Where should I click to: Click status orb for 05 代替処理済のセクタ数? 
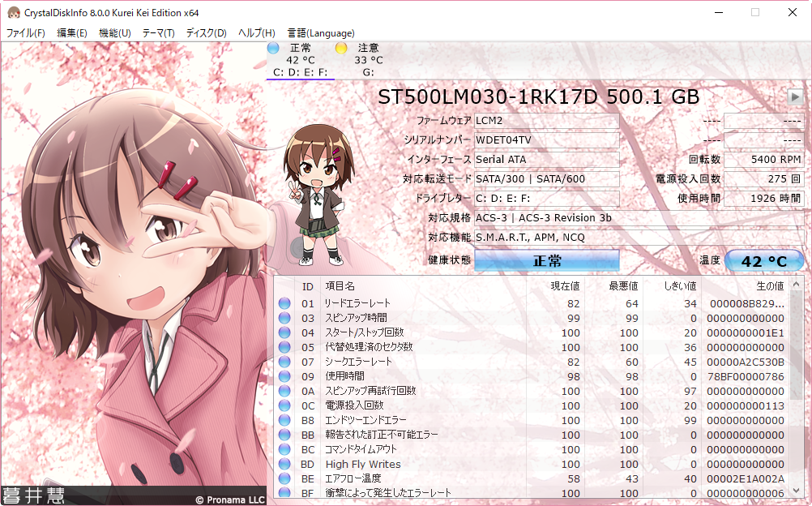[284, 347]
